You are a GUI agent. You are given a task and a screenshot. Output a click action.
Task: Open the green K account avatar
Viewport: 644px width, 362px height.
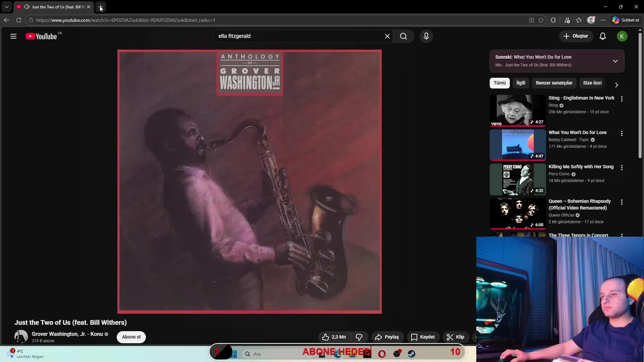click(622, 36)
